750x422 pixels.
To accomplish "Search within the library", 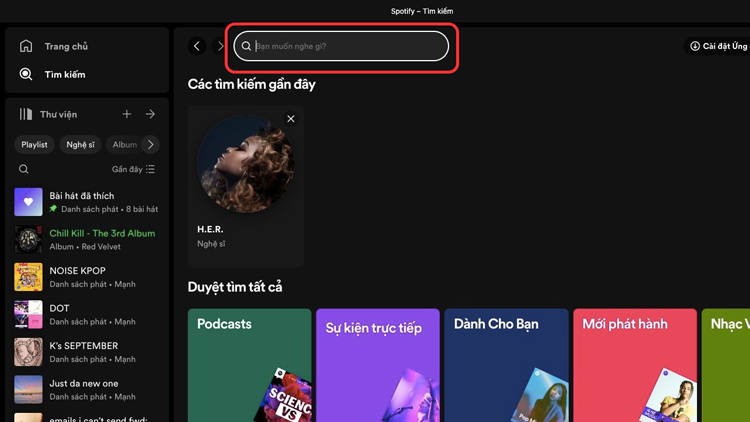I will [23, 169].
